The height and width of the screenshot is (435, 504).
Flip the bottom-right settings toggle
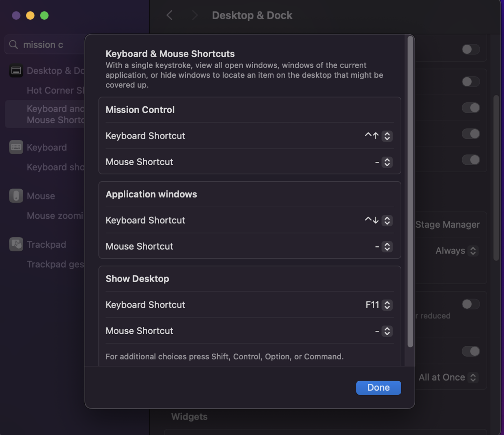pos(471,351)
